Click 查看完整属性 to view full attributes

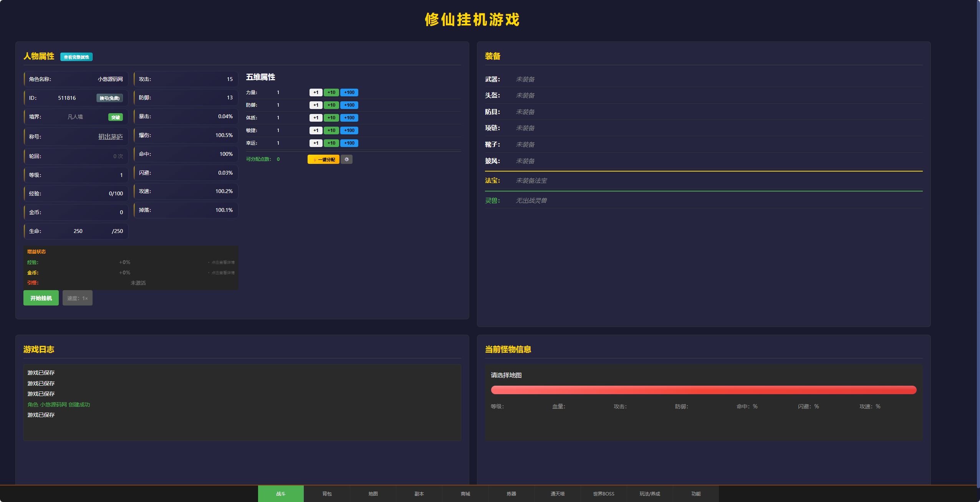pos(76,57)
